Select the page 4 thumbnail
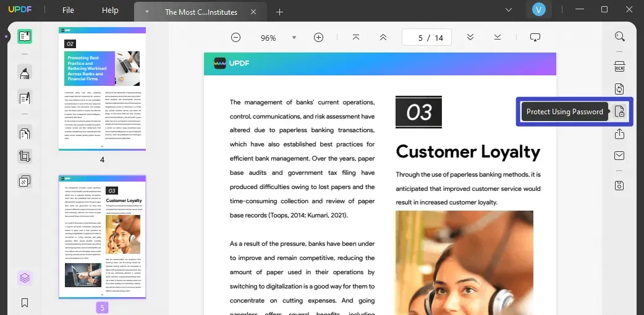Image resolution: width=644 pixels, height=315 pixels. tap(102, 89)
